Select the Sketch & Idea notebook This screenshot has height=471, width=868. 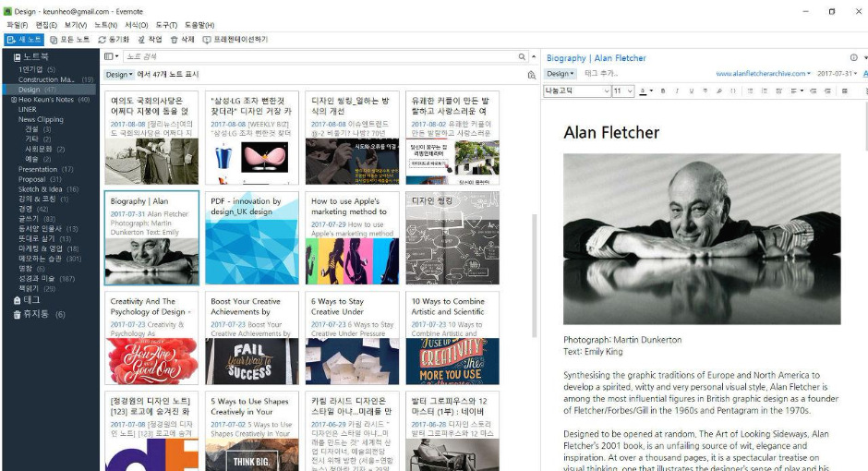point(48,189)
